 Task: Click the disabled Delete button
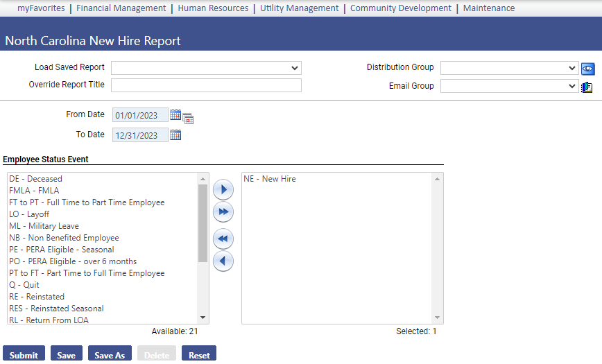[157, 354]
